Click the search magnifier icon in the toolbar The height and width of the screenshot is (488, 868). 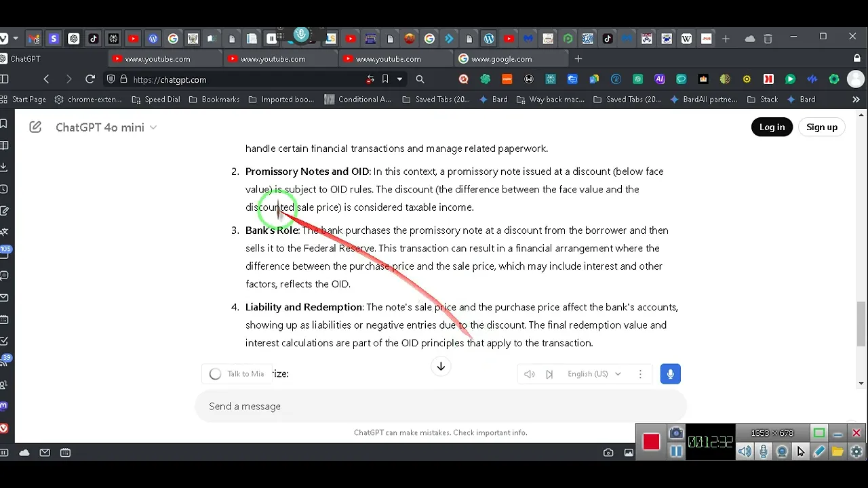420,79
